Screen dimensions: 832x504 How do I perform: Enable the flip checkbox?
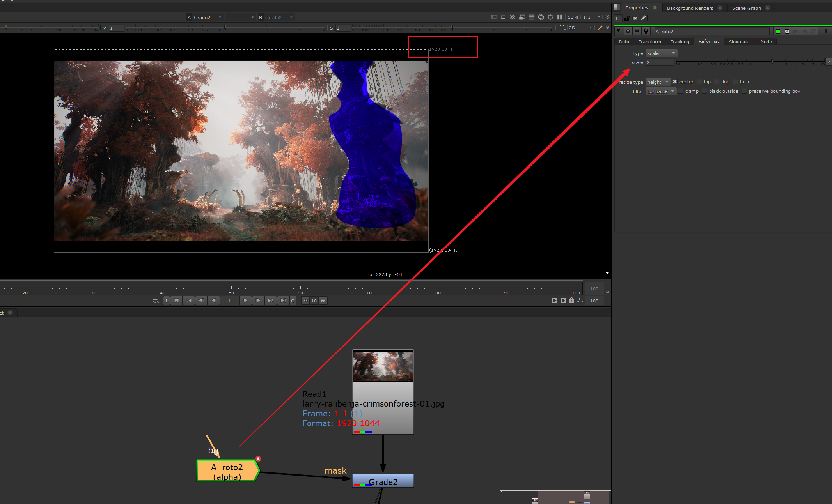[700, 82]
